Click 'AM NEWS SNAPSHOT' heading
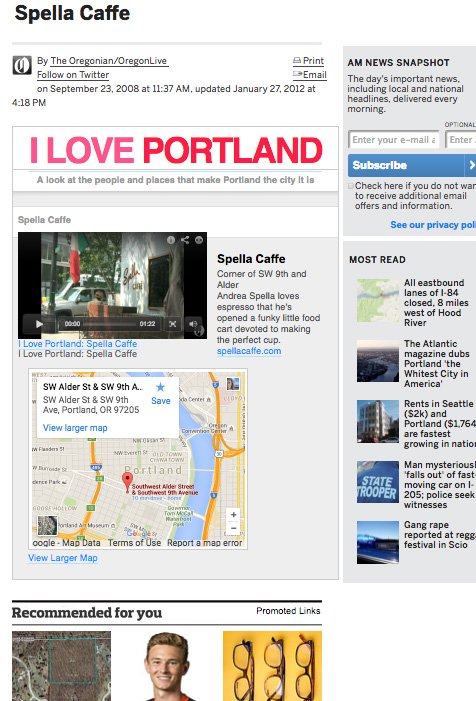The image size is (476, 701). tap(399, 63)
